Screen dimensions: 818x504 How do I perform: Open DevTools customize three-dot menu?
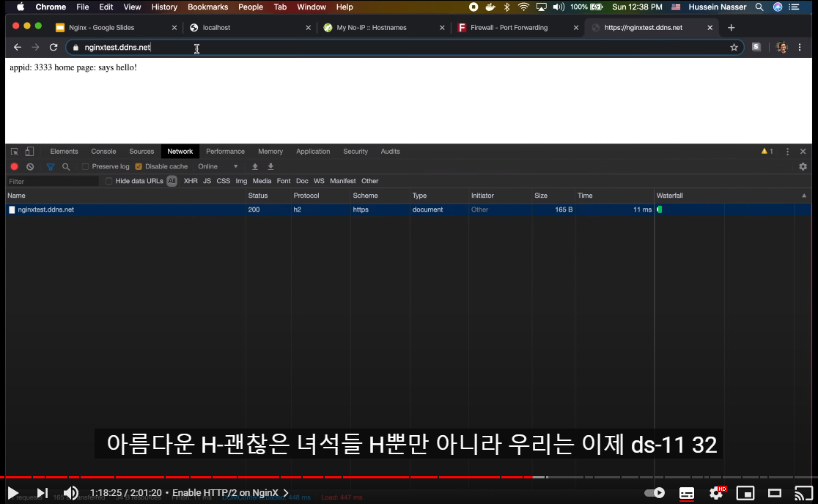[x=787, y=152]
